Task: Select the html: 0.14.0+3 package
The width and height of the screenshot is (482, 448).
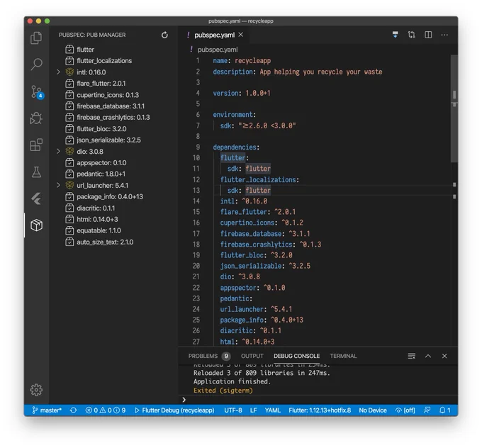Action: pos(113,219)
